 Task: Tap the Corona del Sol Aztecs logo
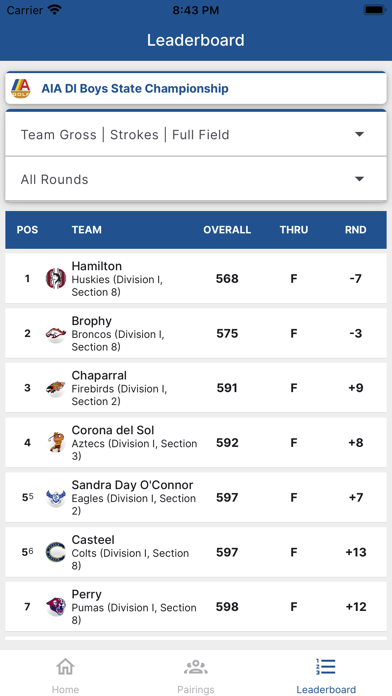[x=56, y=443]
